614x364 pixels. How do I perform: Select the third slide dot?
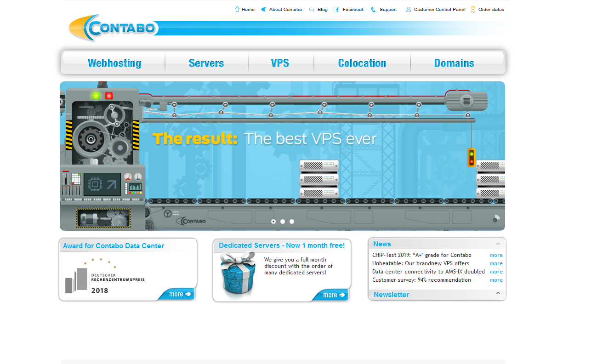point(292,222)
